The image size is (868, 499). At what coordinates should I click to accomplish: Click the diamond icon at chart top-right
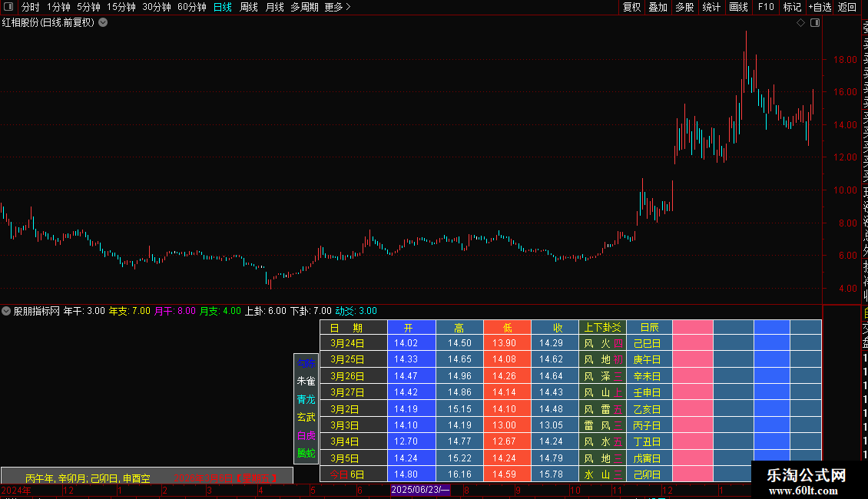[x=800, y=23]
